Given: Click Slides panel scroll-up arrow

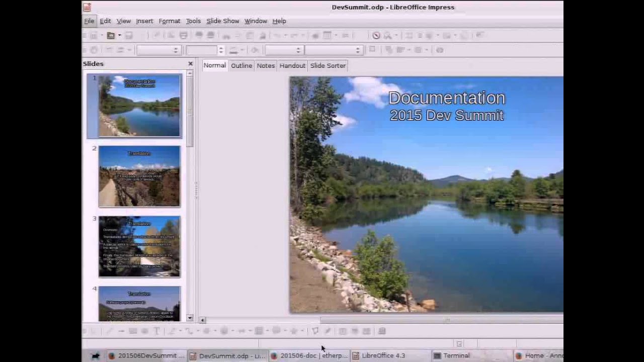Looking at the screenshot, I should point(190,73).
